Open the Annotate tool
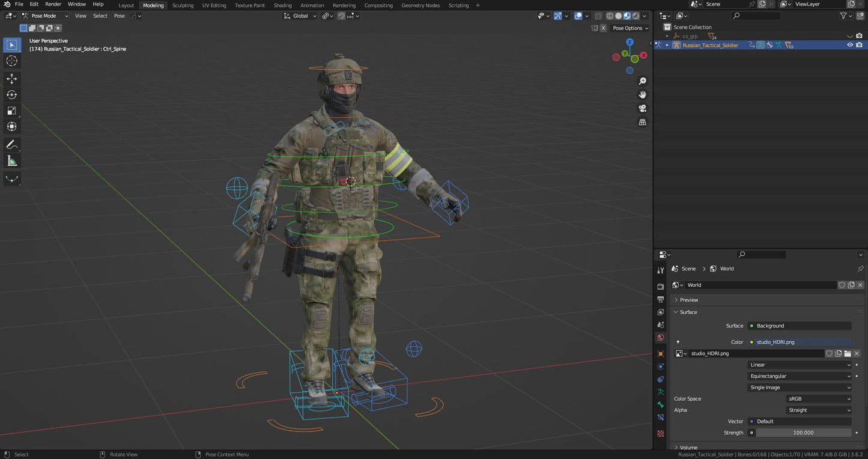The height and width of the screenshot is (459, 868). (11, 144)
